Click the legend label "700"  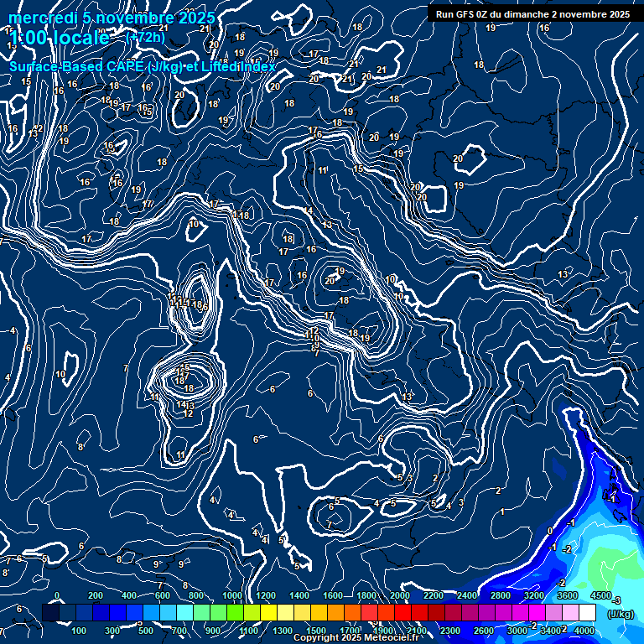pyautogui.click(x=179, y=631)
